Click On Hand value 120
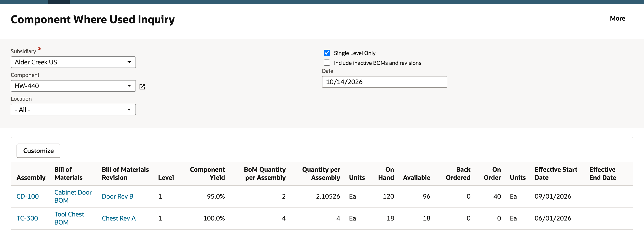The width and height of the screenshot is (644, 246). pyautogui.click(x=388, y=196)
